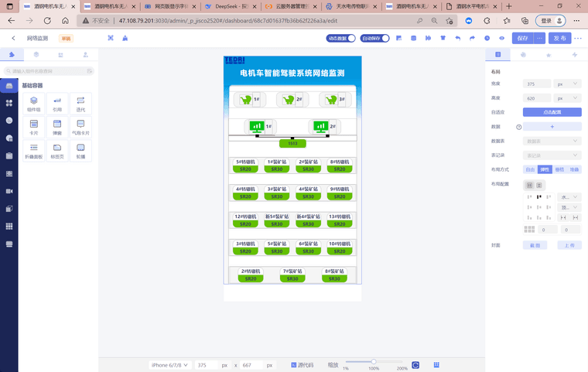Select the 弹窗 popup component
Image resolution: width=588 pixels, height=372 pixels.
(57, 126)
